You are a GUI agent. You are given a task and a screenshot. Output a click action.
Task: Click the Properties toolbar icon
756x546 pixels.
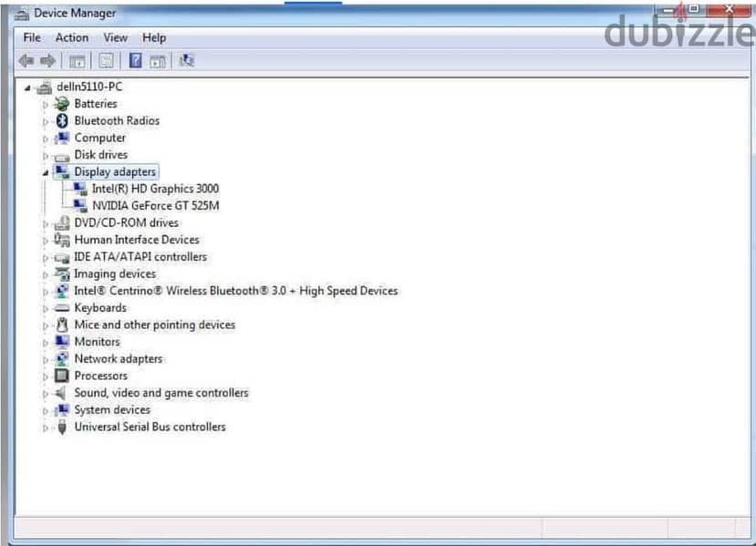point(106,61)
